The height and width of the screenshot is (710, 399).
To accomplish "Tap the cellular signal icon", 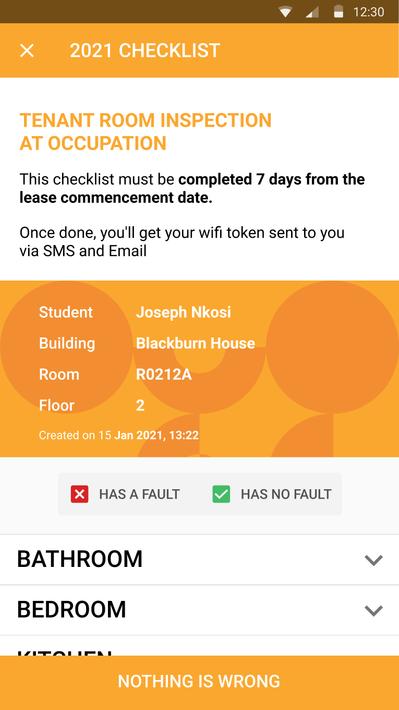I will [x=312, y=12].
